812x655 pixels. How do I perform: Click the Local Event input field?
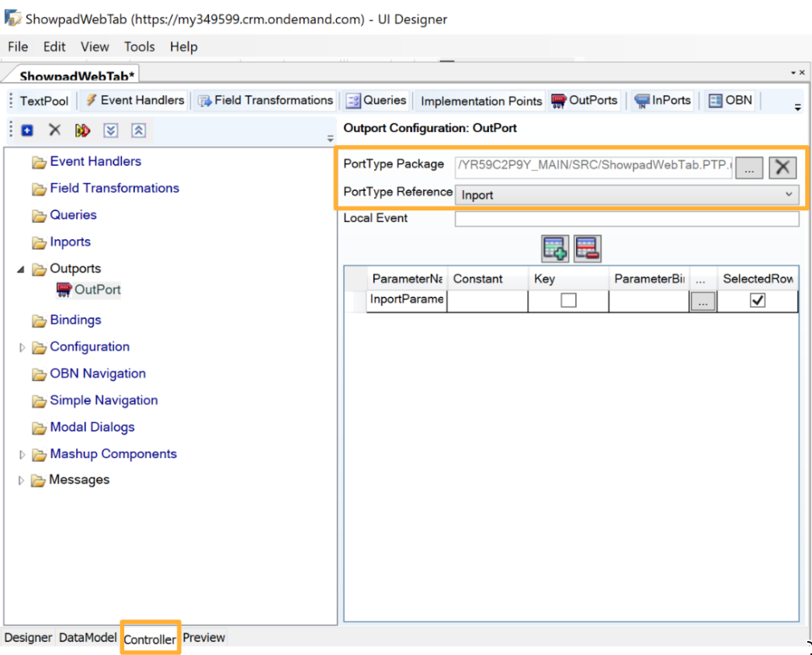pyautogui.click(x=626, y=219)
